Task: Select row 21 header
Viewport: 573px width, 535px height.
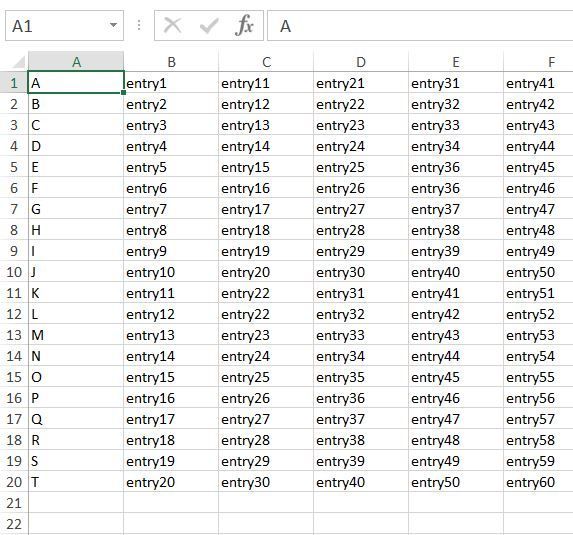Action: pyautogui.click(x=14, y=502)
